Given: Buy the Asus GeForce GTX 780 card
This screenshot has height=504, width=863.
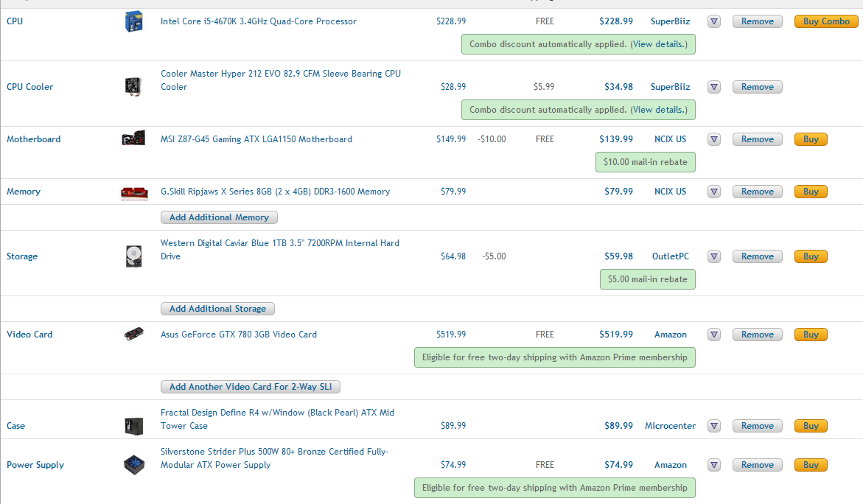Looking at the screenshot, I should click(x=811, y=335).
